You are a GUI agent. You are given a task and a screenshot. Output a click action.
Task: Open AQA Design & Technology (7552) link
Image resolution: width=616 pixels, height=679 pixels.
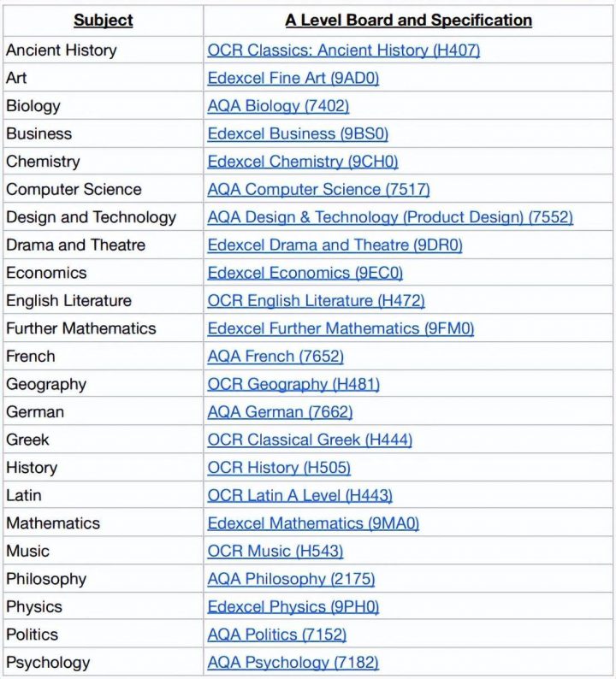coord(389,217)
